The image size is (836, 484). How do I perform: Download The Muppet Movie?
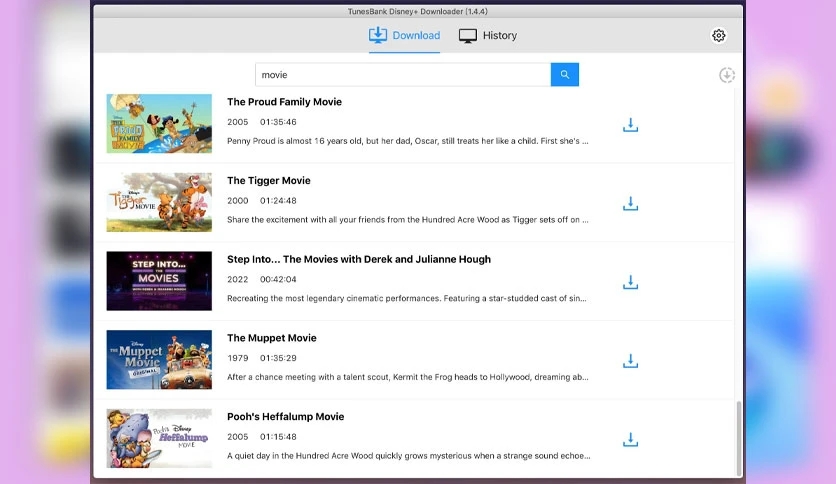tap(630, 361)
